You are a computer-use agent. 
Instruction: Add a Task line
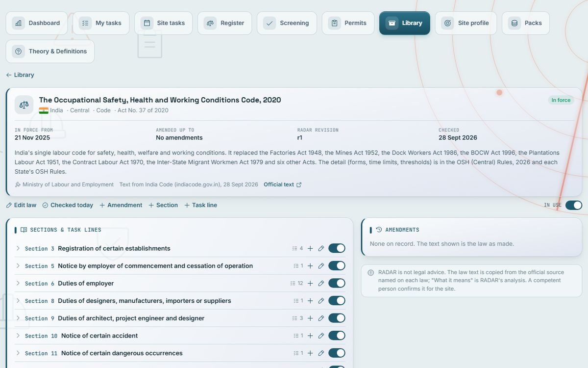point(200,205)
